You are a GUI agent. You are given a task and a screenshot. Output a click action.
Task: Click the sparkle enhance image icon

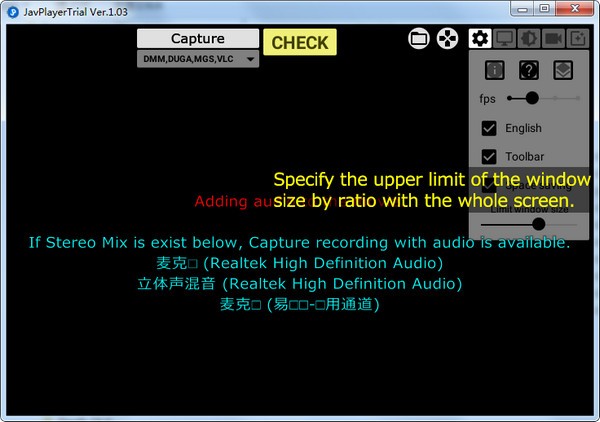[x=578, y=39]
